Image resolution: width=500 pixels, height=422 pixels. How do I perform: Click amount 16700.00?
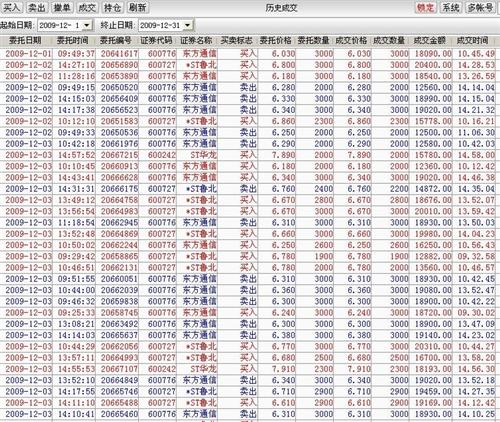(x=433, y=358)
